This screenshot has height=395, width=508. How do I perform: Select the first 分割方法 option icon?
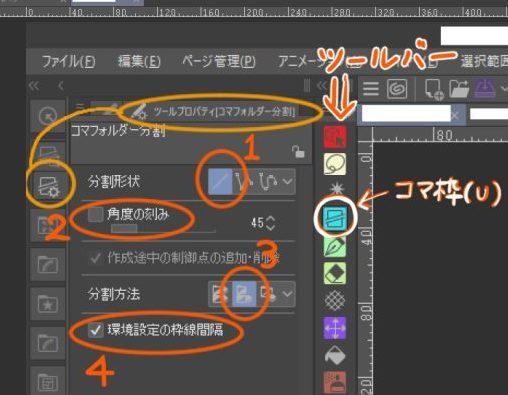point(220,294)
